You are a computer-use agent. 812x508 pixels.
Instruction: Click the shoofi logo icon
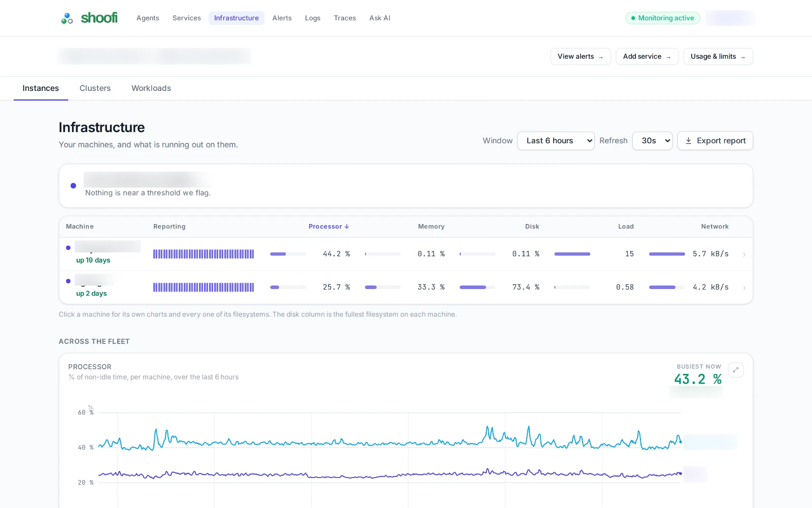(67, 18)
